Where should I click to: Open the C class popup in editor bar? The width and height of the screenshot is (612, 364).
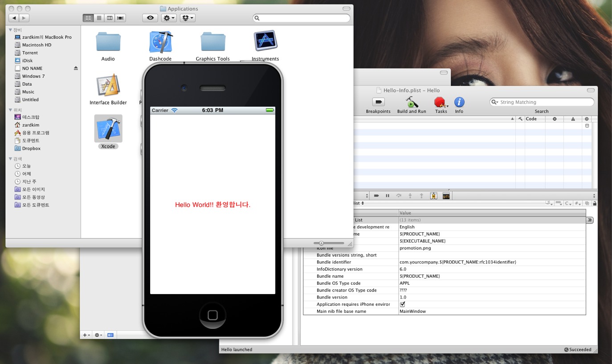(569, 203)
